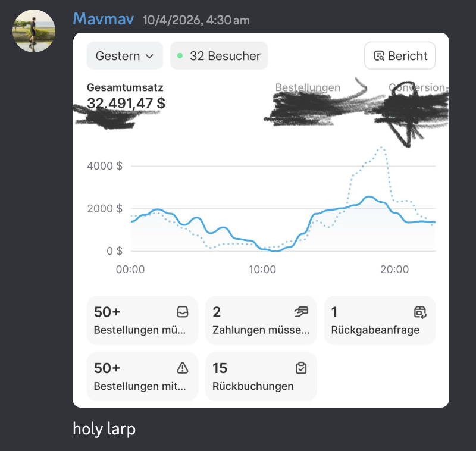The image size is (476, 451).
Task: Click the inbox icon on orders card
Action: pyautogui.click(x=183, y=312)
